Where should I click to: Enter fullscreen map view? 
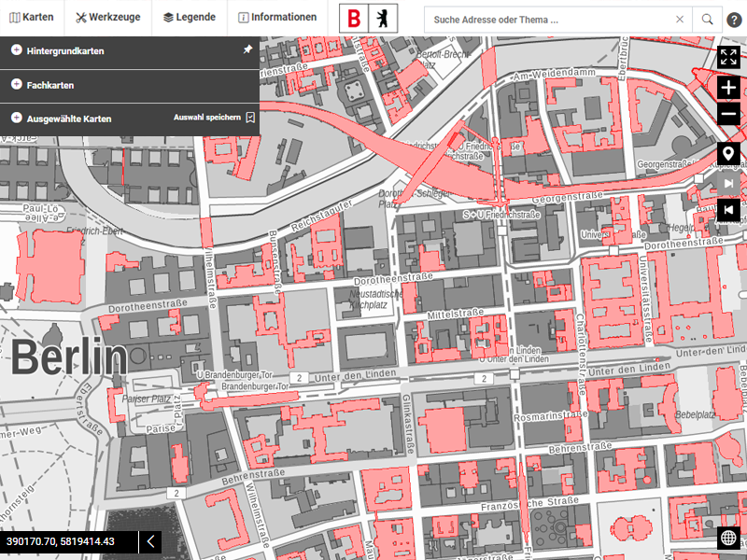tap(728, 56)
